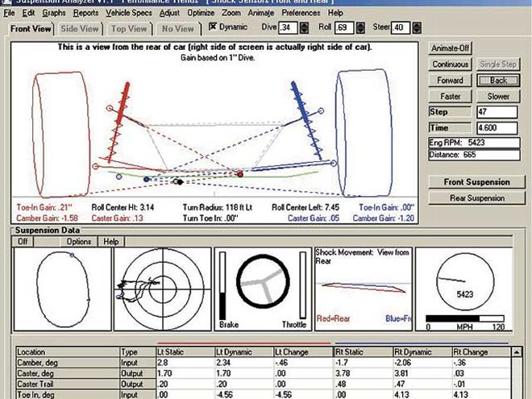Screen dimensions: 532x399
Task: Open the Graphs menu
Action: 54,13
